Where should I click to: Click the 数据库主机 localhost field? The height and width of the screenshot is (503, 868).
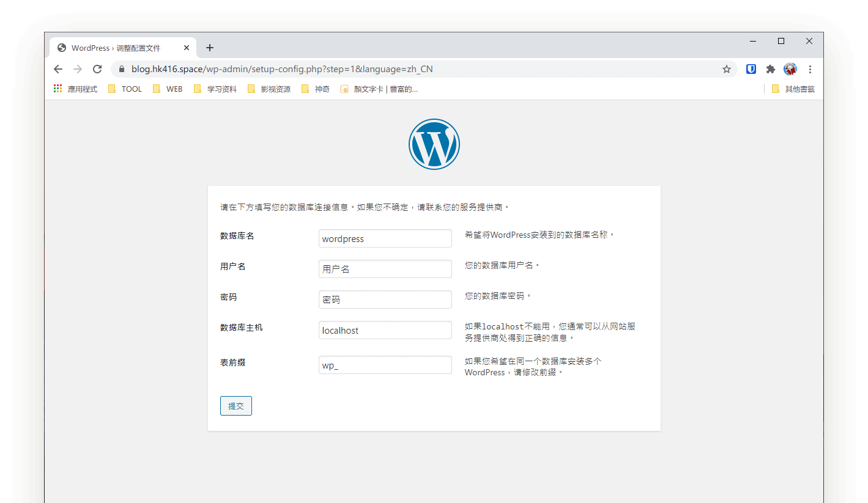385,330
